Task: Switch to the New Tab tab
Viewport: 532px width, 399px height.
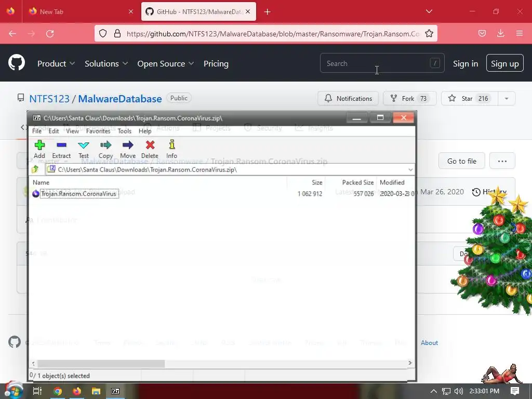Action: point(81,11)
